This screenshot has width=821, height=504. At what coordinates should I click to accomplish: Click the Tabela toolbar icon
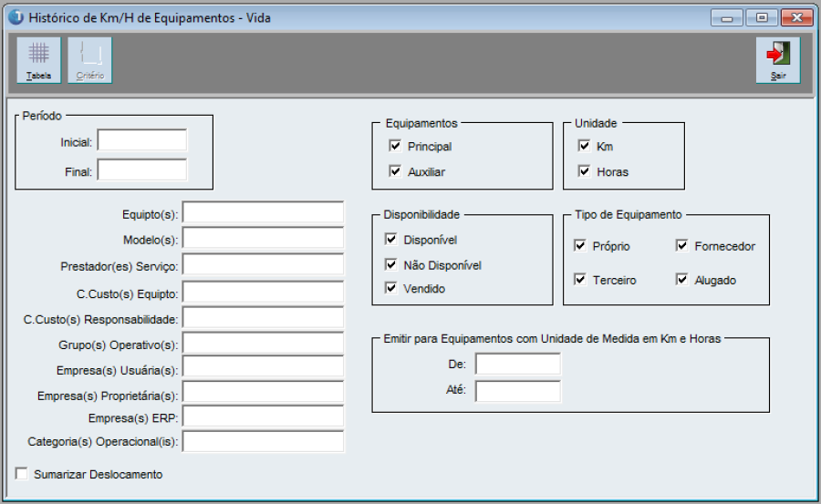(38, 60)
